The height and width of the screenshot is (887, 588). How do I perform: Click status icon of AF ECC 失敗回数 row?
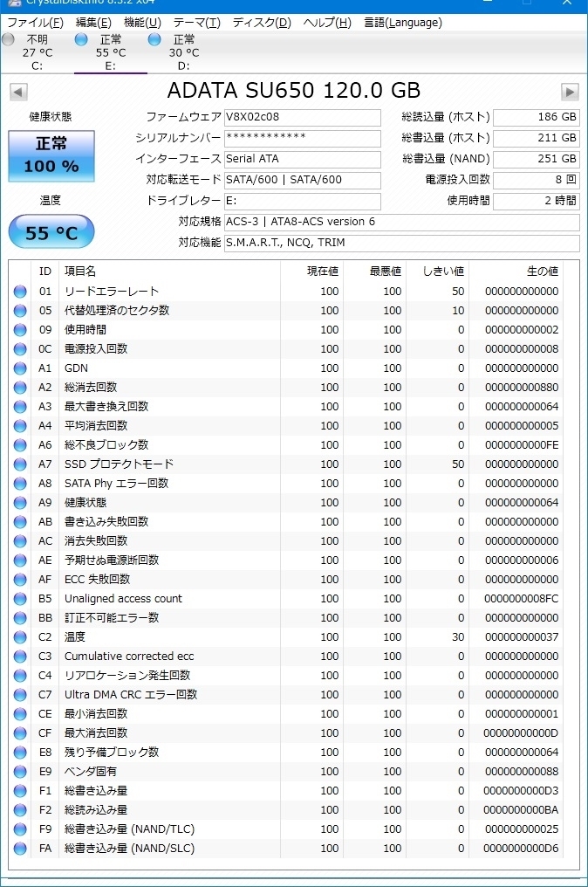click(20, 581)
